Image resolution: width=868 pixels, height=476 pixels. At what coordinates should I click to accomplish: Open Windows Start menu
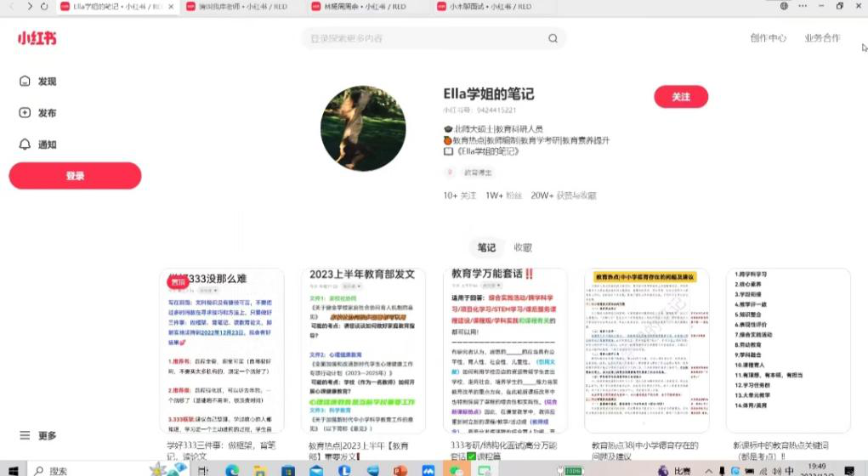(13, 470)
